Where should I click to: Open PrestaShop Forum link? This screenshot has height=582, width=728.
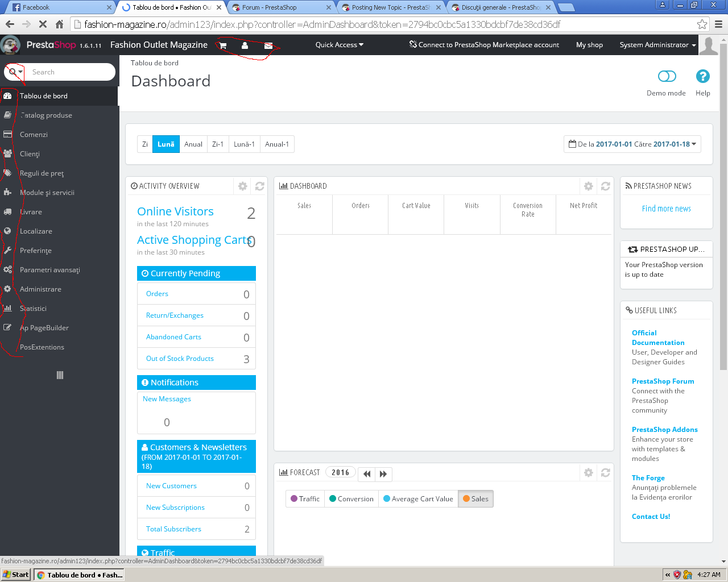663,381
